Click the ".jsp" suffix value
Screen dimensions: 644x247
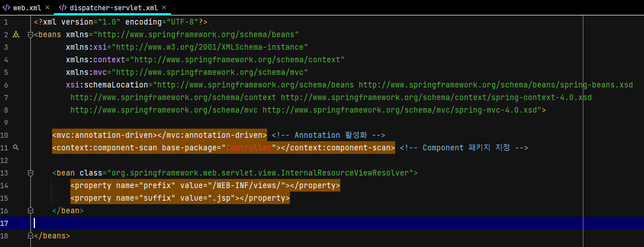coord(224,198)
